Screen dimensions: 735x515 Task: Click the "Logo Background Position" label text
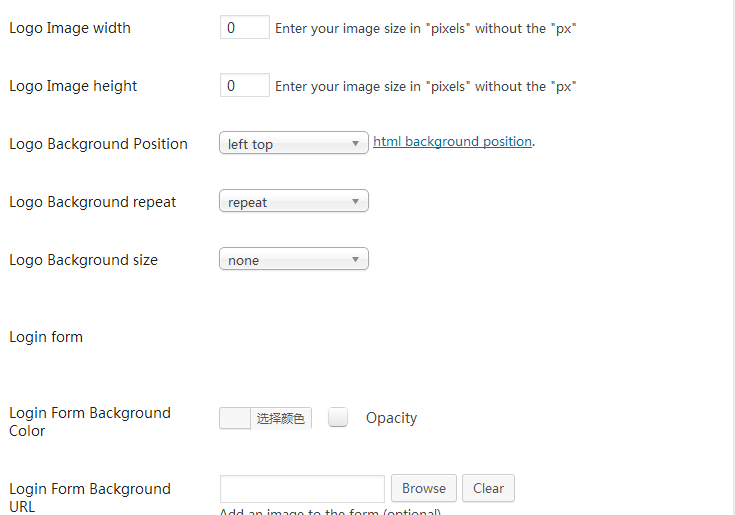pos(98,144)
